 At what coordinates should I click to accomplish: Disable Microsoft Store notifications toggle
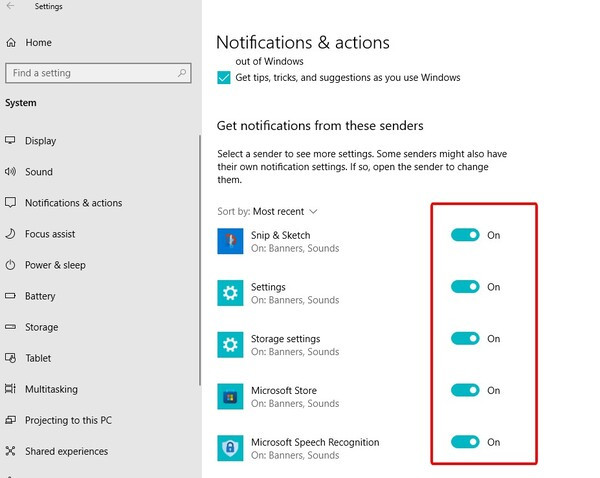465,390
